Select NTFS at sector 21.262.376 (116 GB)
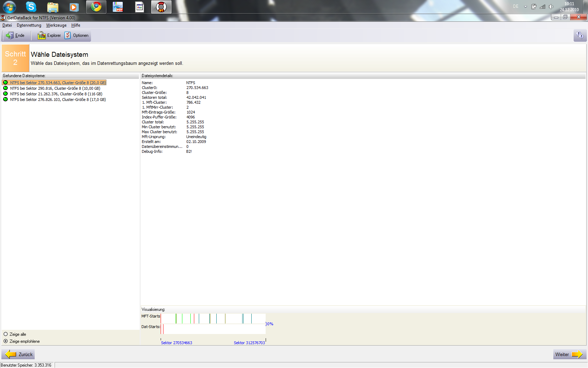 tap(53, 94)
